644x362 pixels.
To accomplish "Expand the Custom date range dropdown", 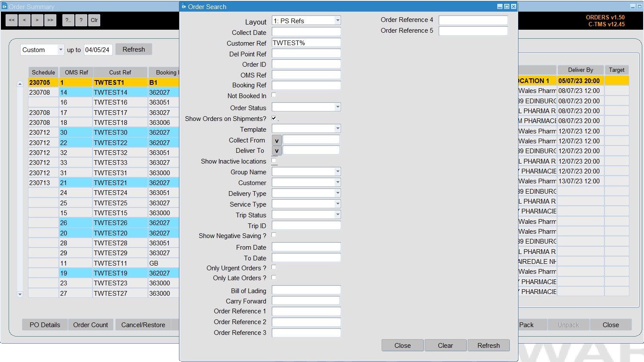I will coord(61,50).
